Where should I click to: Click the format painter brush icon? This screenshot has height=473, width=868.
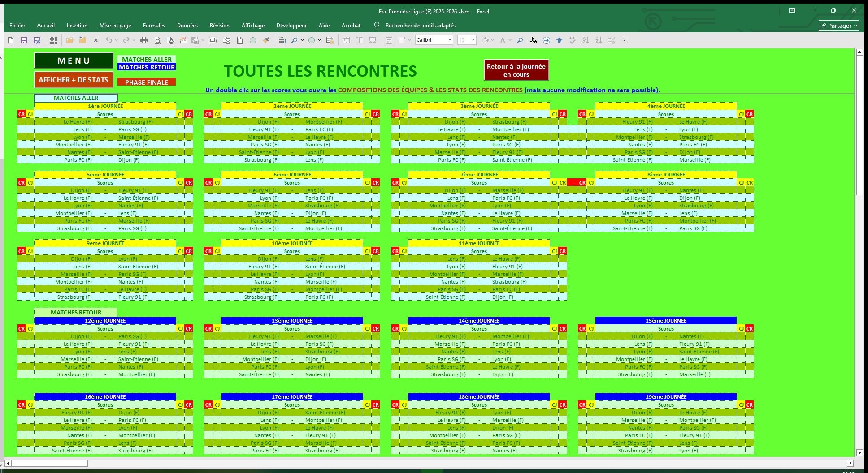point(266,40)
